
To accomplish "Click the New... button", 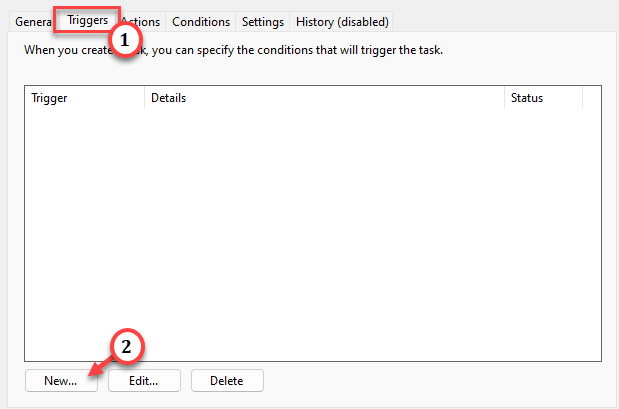I will click(x=61, y=381).
